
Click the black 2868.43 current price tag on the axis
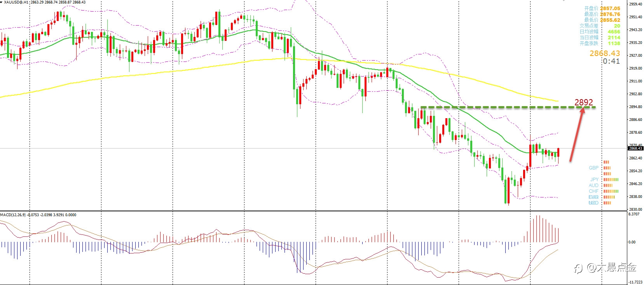pyautogui.click(x=635, y=148)
